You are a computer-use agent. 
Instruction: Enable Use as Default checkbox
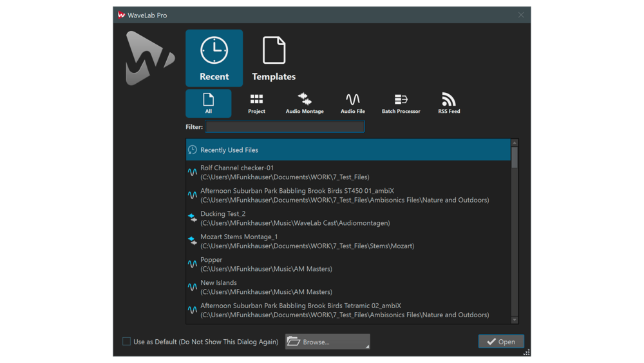tap(127, 342)
